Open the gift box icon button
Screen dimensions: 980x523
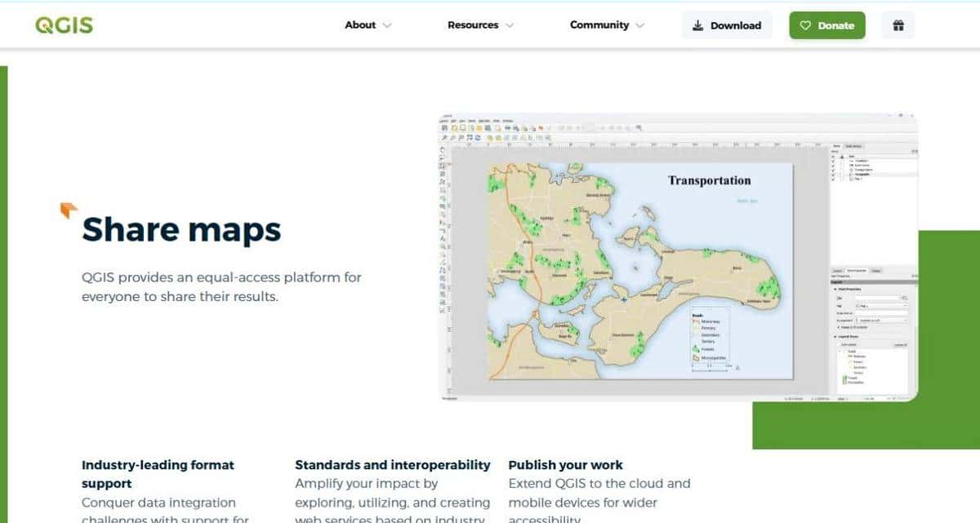pyautogui.click(x=898, y=25)
